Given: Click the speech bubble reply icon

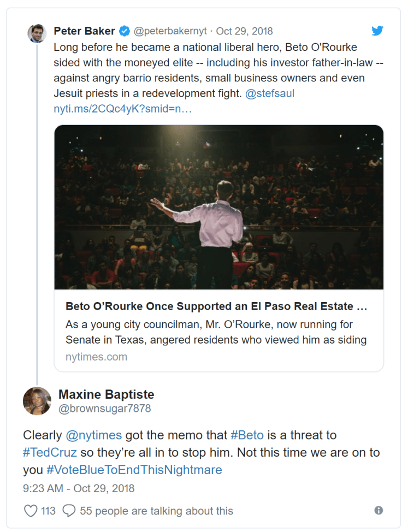Looking at the screenshot, I should click(x=69, y=511).
